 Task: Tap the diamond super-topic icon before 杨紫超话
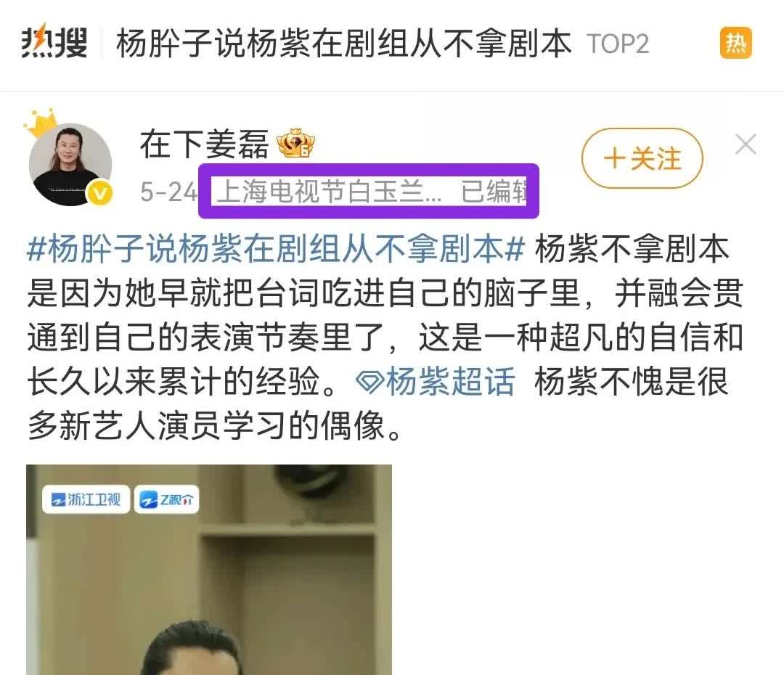(x=369, y=382)
